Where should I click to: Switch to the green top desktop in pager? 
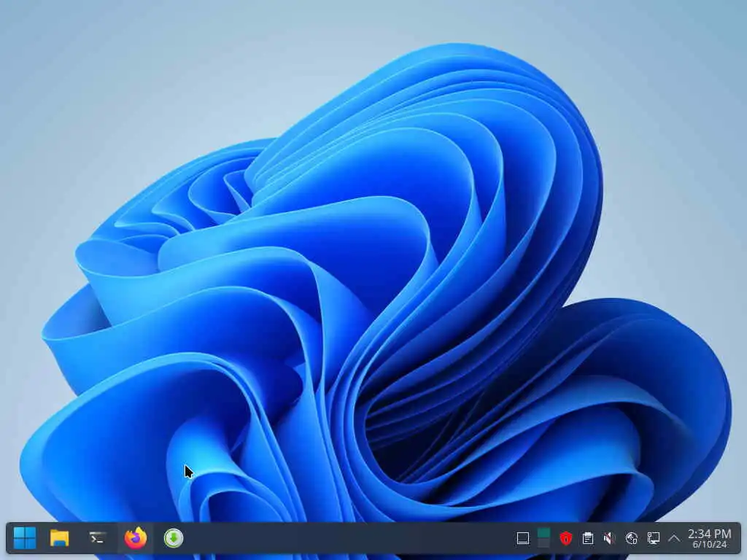[543, 533]
